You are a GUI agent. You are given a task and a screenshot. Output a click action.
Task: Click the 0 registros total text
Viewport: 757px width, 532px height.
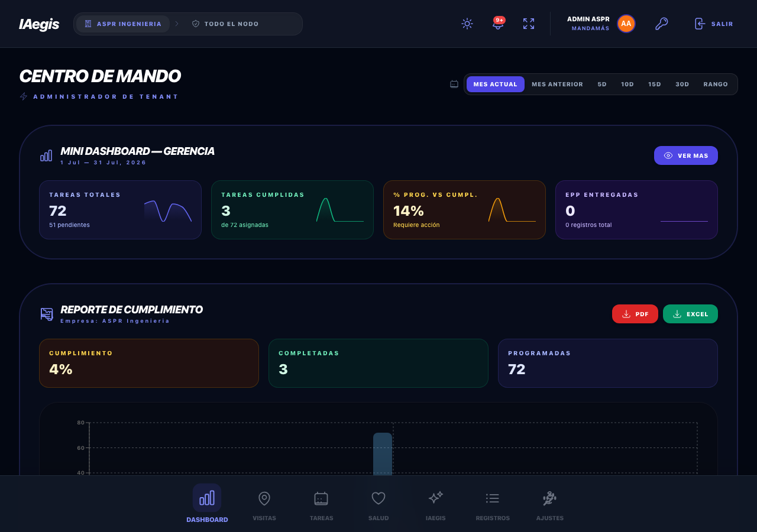[588, 225]
